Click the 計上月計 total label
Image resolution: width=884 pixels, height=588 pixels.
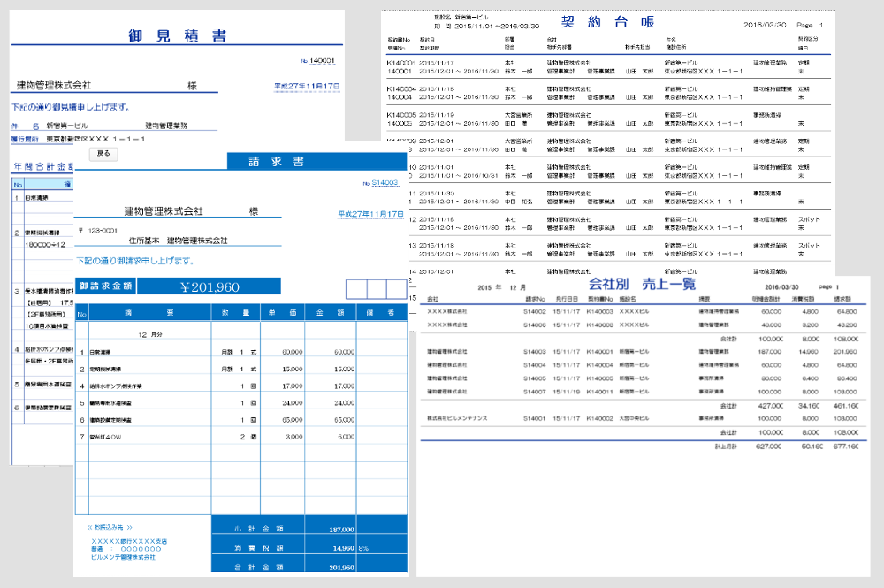click(x=726, y=446)
